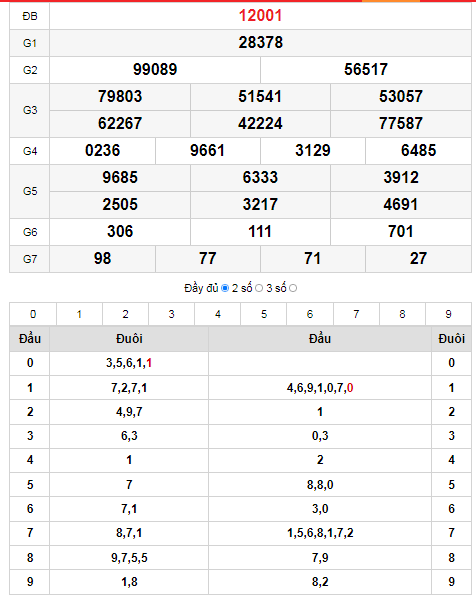Click the G2 result 99089
Screen dimensions: 476x599
pyautogui.click(x=155, y=70)
